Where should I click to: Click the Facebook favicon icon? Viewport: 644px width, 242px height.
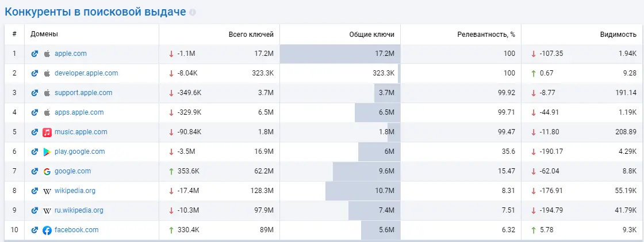[x=47, y=230]
